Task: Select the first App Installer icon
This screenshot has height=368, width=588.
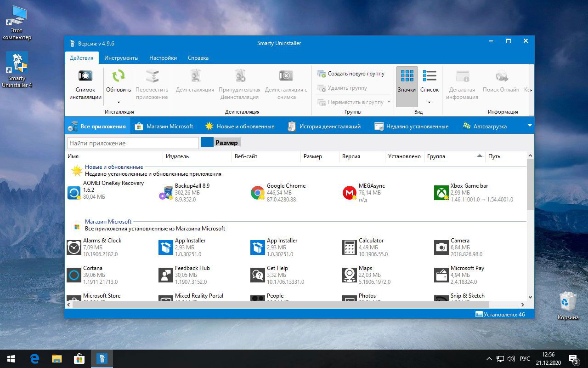Action: (x=166, y=247)
